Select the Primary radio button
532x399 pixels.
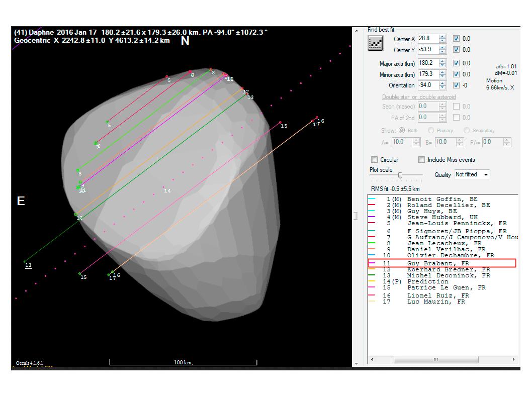click(431, 131)
